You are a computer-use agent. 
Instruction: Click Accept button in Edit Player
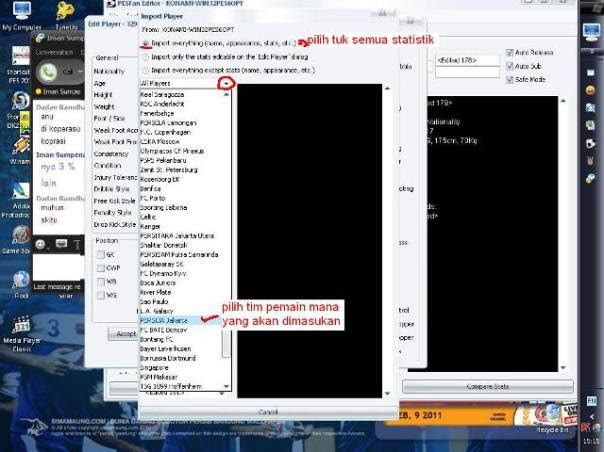tap(123, 334)
